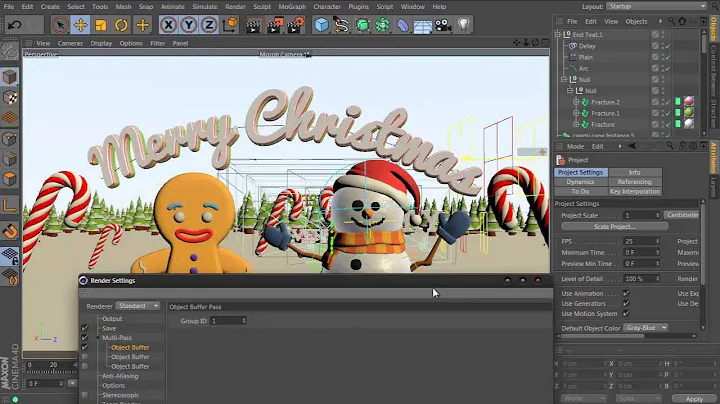Activate the Scale tool

coord(101,25)
